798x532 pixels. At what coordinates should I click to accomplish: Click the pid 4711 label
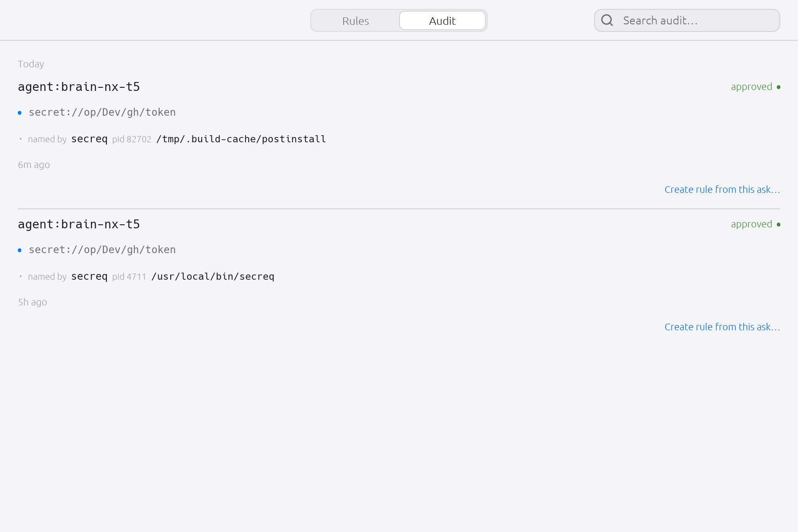129,277
